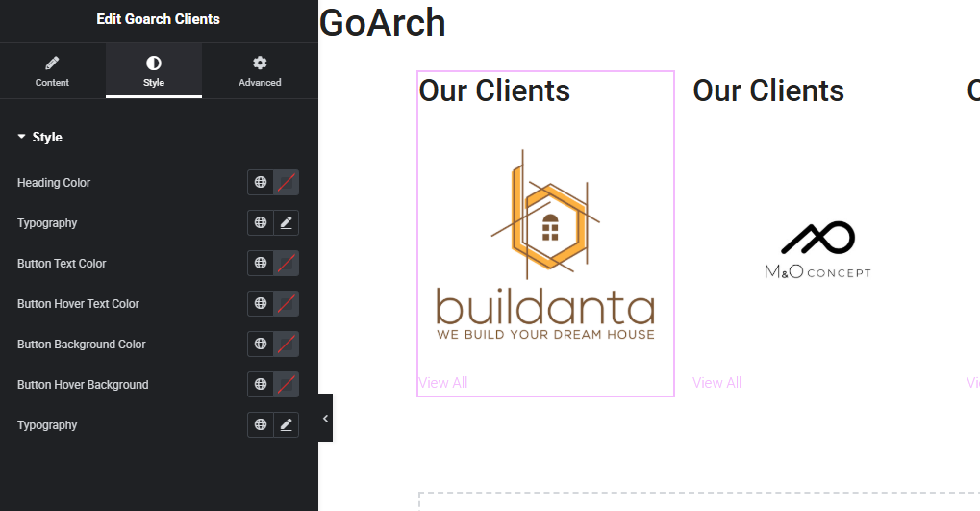
Task: Open Heading Color swatch picker
Action: click(287, 182)
